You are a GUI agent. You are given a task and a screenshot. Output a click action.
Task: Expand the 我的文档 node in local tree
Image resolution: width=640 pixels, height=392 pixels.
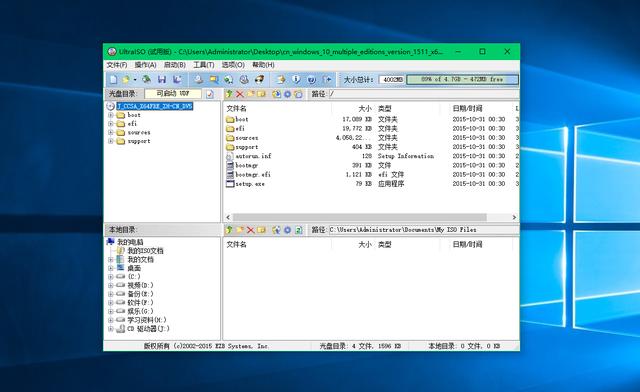tap(111, 260)
